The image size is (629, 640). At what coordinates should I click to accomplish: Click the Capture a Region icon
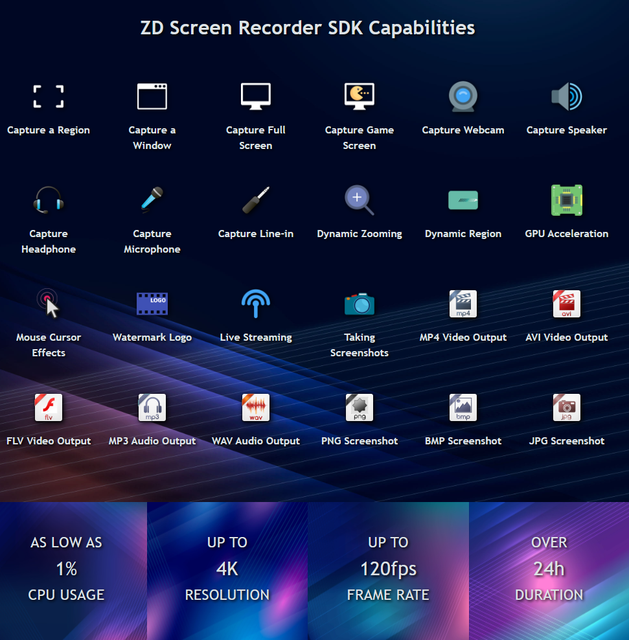click(48, 96)
